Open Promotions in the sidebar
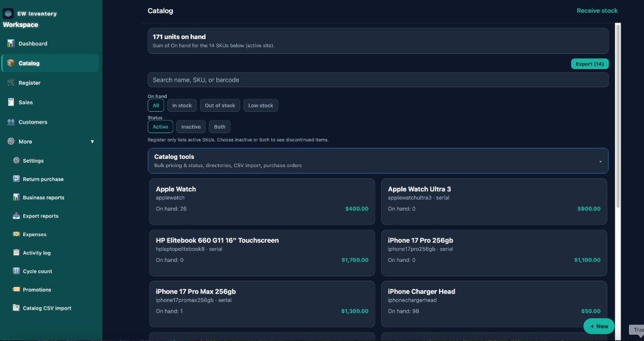The height and width of the screenshot is (341, 644). [x=37, y=290]
